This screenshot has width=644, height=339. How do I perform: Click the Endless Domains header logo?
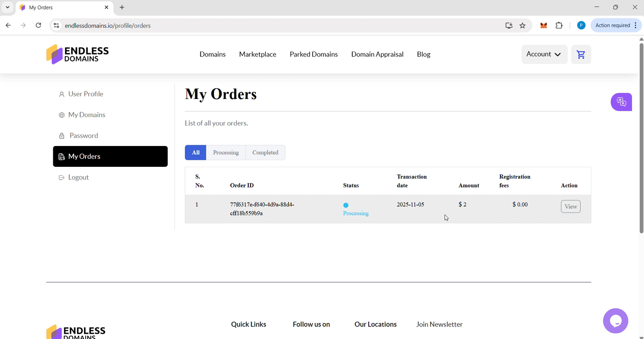(77, 54)
